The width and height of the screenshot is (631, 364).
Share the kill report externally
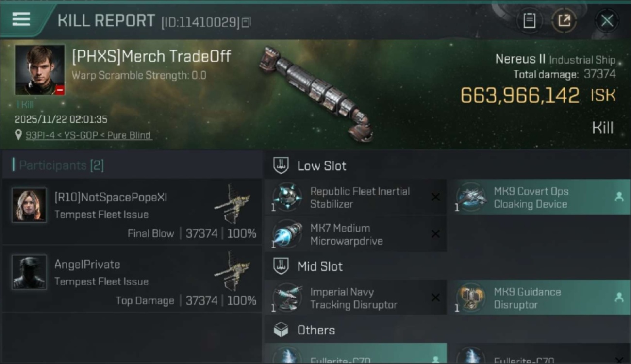click(x=564, y=20)
